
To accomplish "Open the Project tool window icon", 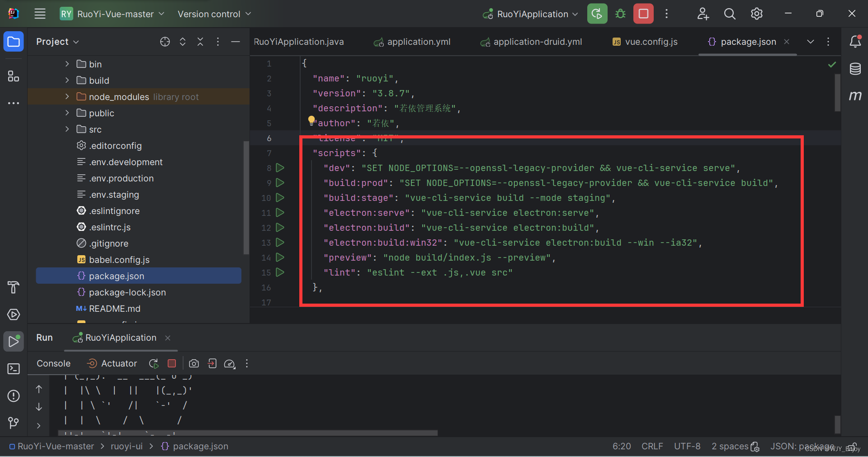I will point(14,42).
